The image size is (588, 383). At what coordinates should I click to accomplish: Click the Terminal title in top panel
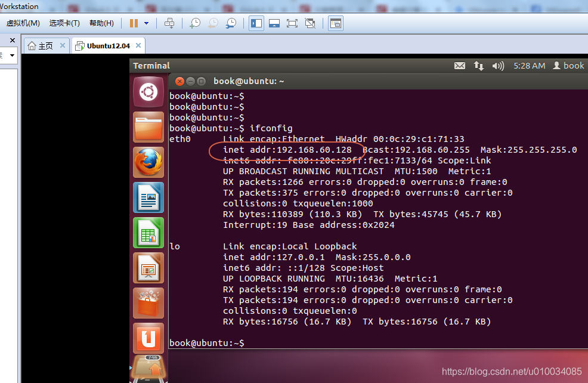click(151, 66)
